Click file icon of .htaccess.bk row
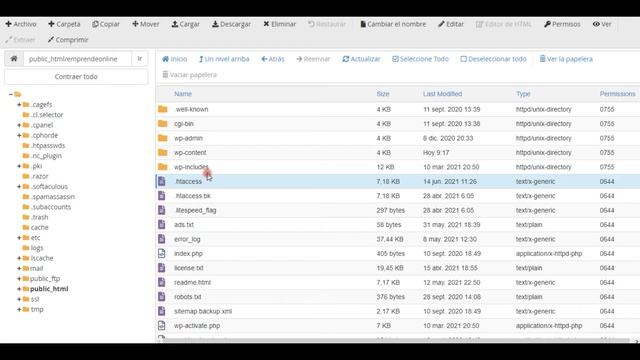Viewport: 640px width, 360px height. point(162,196)
